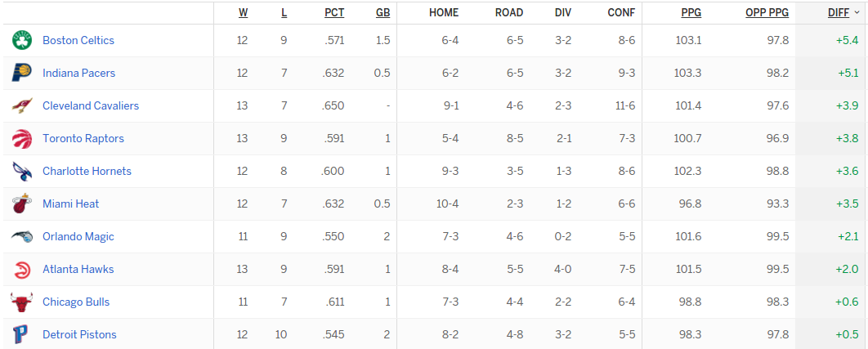Click the Indiana Pacers logo icon
The height and width of the screenshot is (349, 868).
tap(22, 73)
